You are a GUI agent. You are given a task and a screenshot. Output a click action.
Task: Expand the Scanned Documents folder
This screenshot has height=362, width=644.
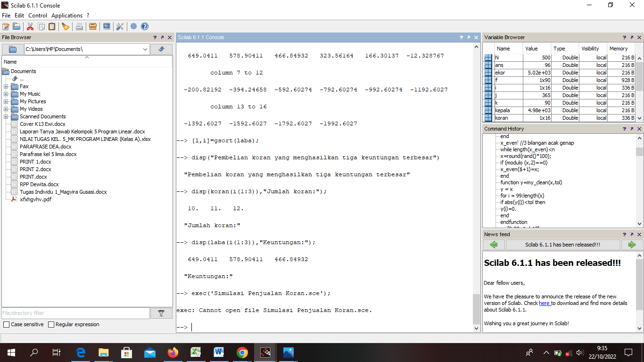(6, 116)
